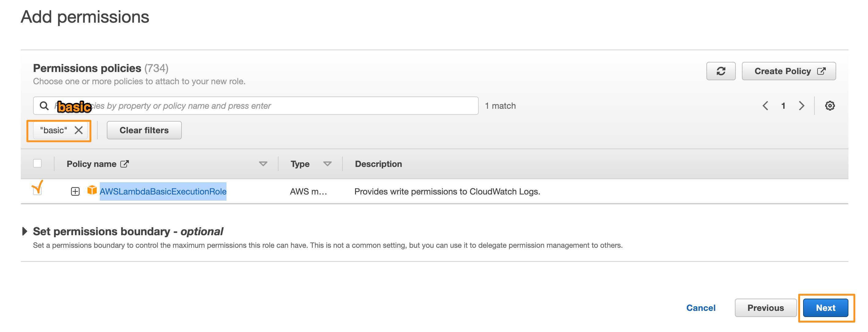Open the Type column sort dropdown

pos(327,164)
